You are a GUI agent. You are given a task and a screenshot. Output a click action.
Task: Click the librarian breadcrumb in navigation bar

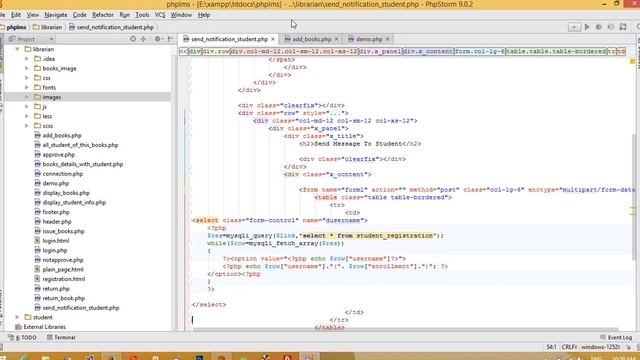pyautogui.click(x=48, y=27)
